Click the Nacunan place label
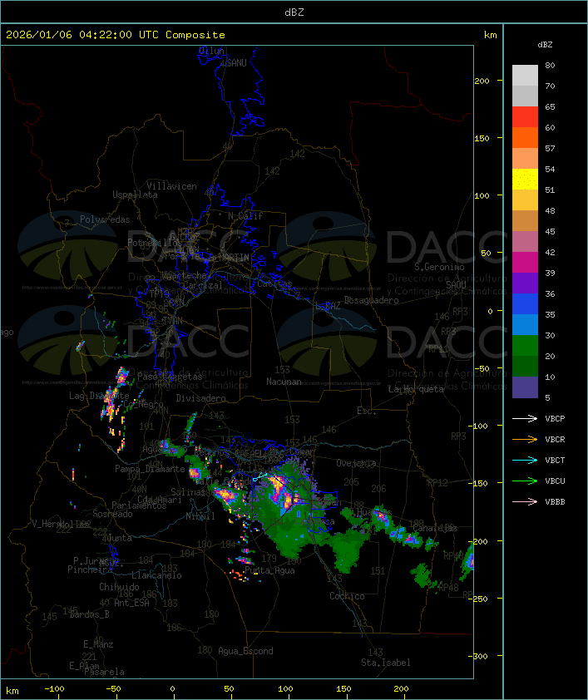The image size is (588, 700). point(284,382)
